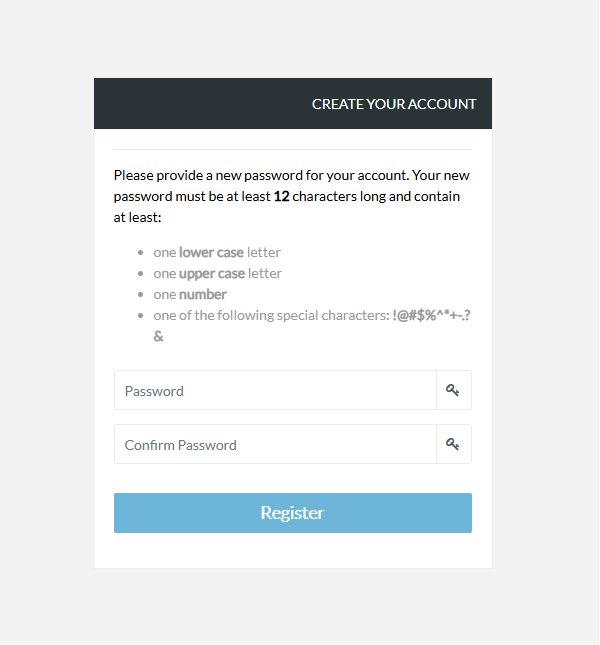Click the bold 'lower case' words
This screenshot has width=600, height=645.
[x=211, y=253]
